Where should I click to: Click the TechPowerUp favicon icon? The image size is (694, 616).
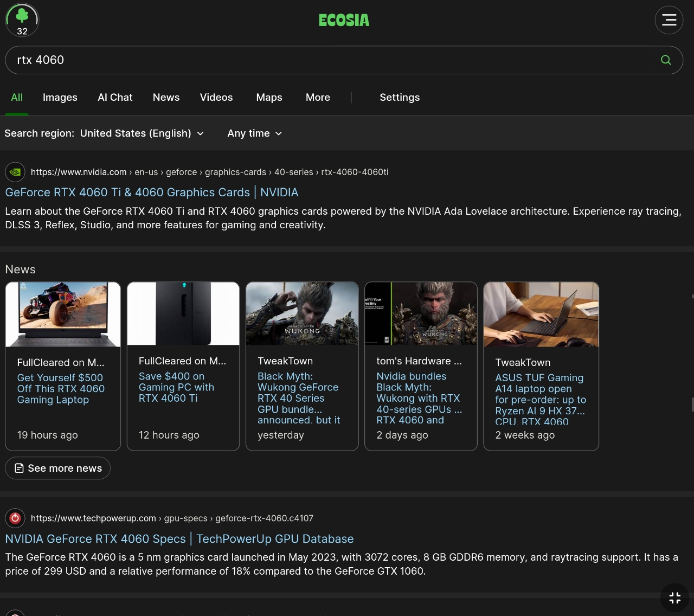tap(15, 518)
